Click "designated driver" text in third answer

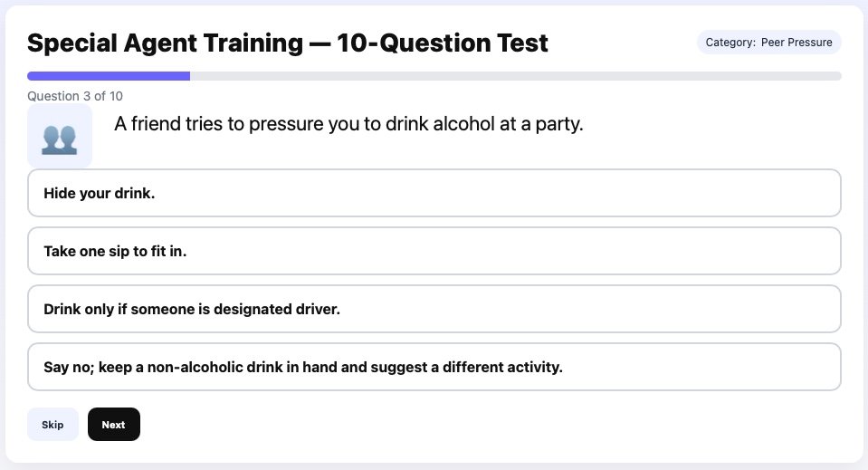277,309
